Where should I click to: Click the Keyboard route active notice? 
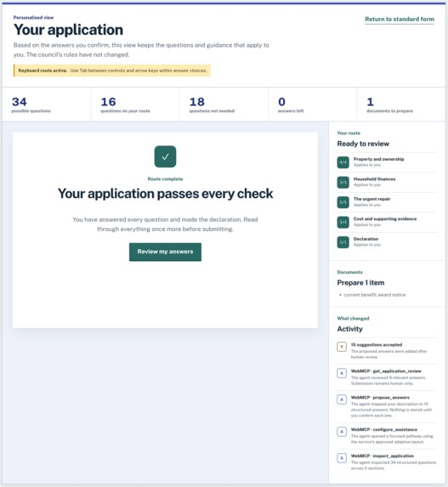click(112, 71)
